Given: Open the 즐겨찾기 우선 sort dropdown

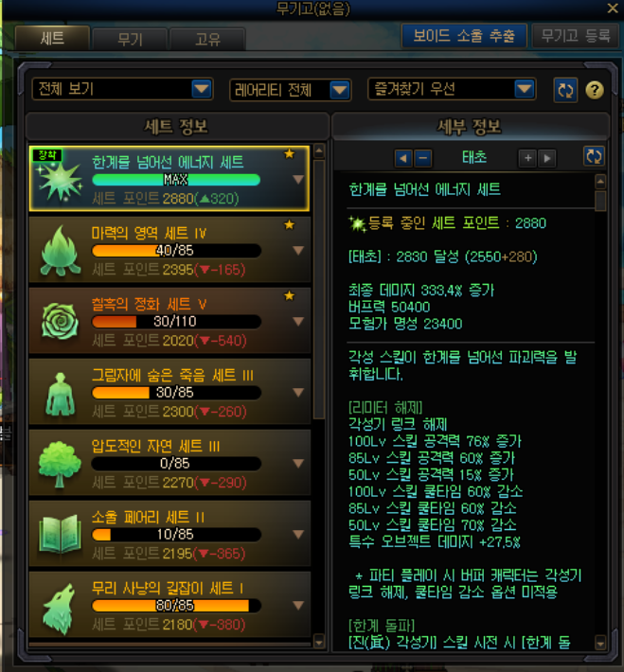Looking at the screenshot, I should 452,89.
